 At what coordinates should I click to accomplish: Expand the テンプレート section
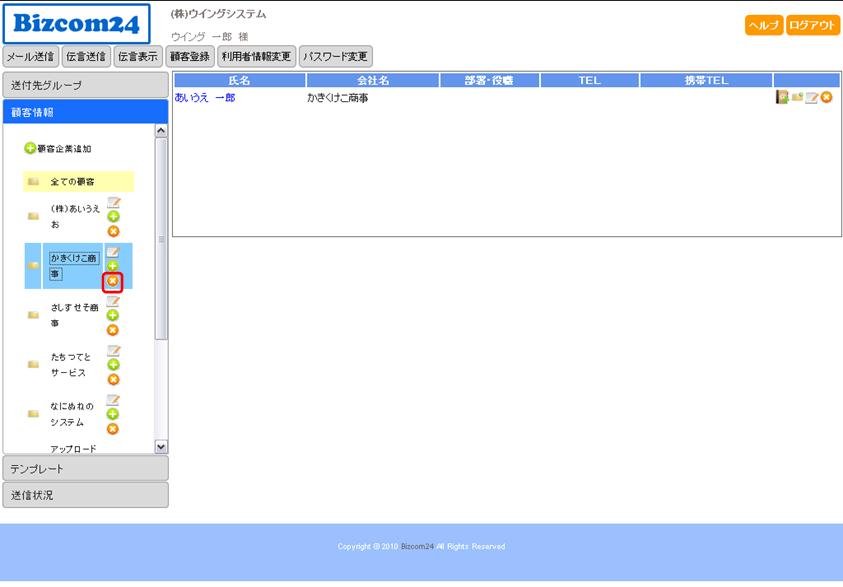pos(85,468)
